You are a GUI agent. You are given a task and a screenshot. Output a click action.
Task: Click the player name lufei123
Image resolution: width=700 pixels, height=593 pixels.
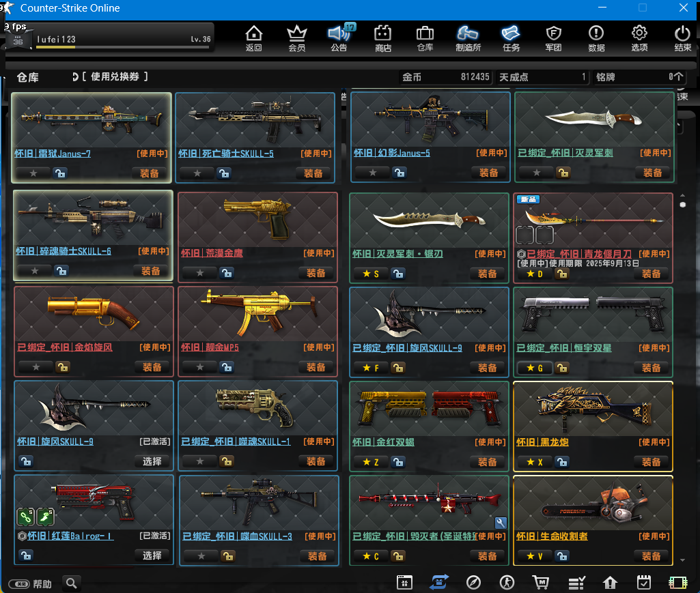[56, 40]
